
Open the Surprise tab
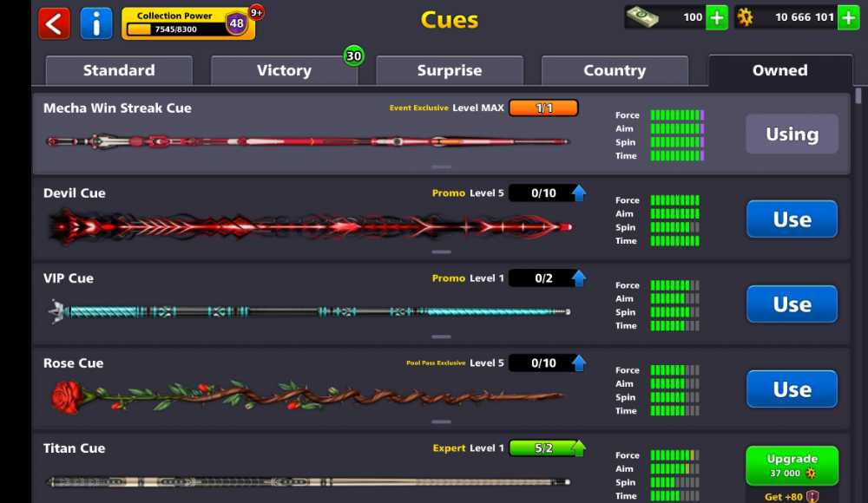450,70
